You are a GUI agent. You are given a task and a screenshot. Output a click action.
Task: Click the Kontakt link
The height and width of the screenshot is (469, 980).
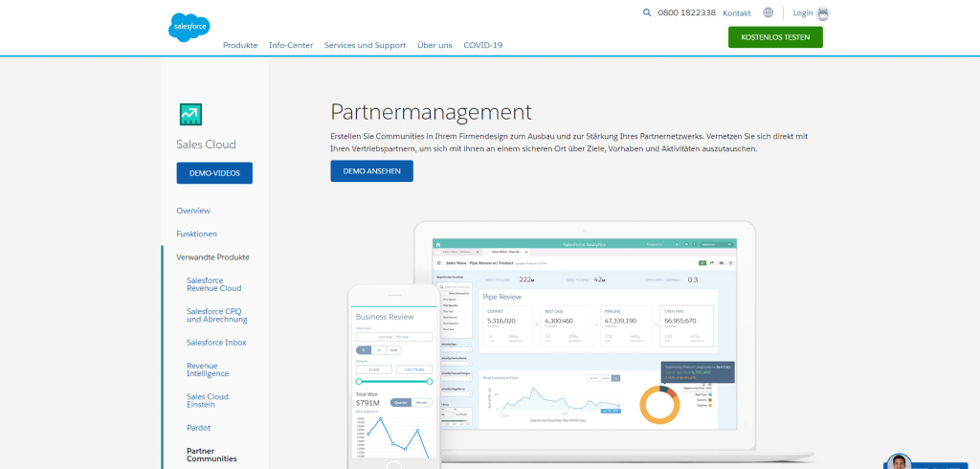tap(736, 13)
